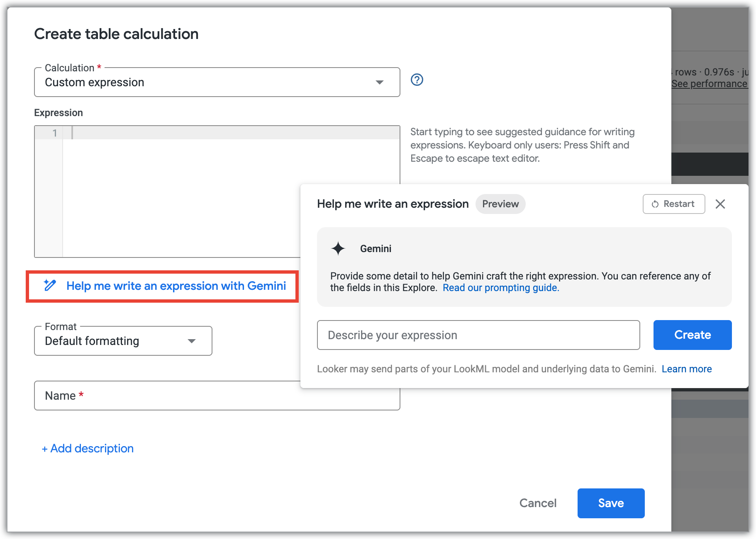This screenshot has height=539, width=756.
Task: Click Save to save the calculation
Action: pyautogui.click(x=611, y=503)
